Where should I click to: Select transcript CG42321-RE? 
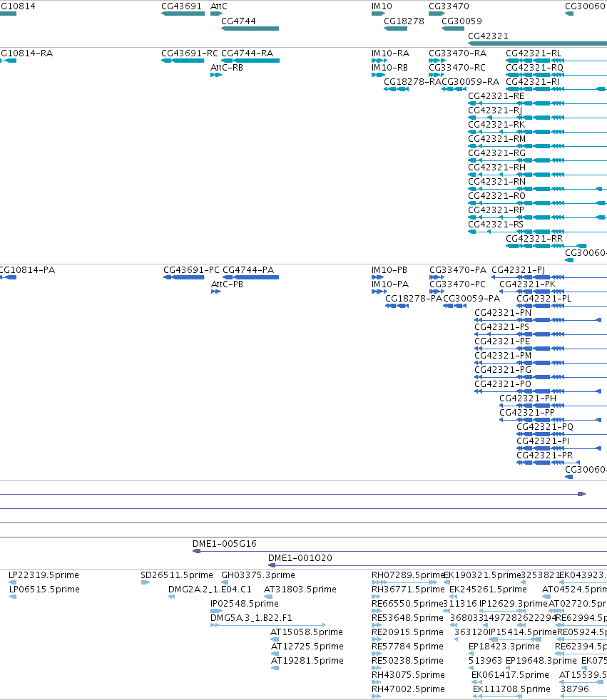[496, 96]
